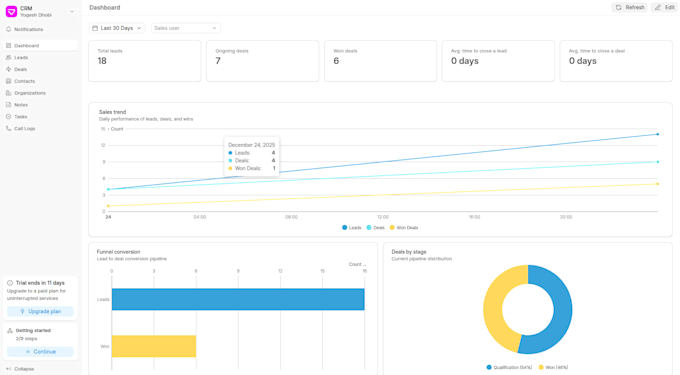Click the Refresh button

tap(630, 7)
